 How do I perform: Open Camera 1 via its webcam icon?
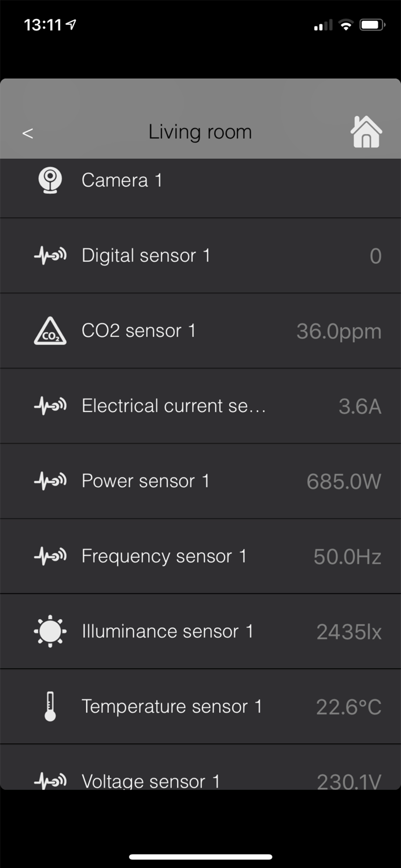[50, 179]
